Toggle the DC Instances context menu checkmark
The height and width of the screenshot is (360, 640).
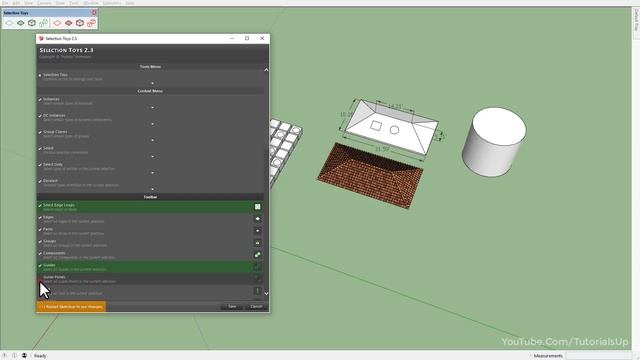pos(40,116)
